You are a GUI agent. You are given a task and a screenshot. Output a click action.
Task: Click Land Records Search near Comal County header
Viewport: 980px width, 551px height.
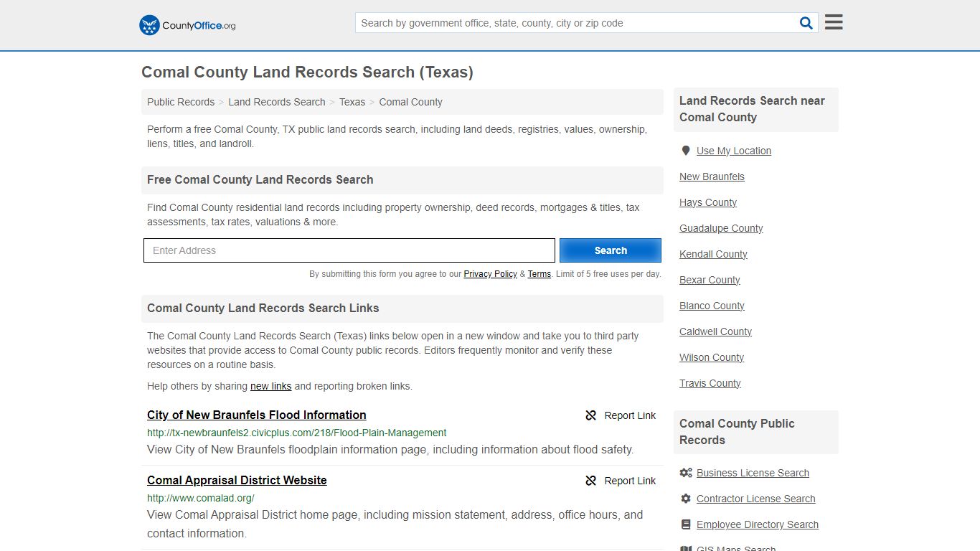coord(755,109)
